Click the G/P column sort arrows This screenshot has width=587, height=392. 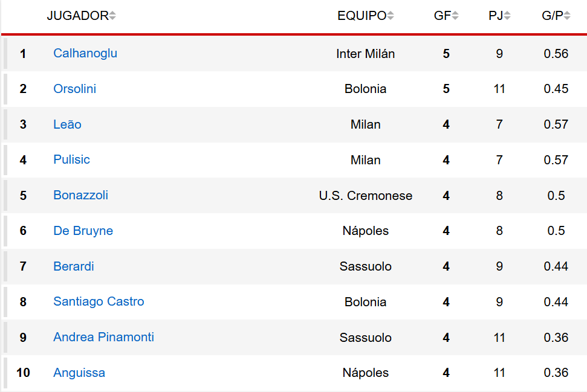point(567,16)
